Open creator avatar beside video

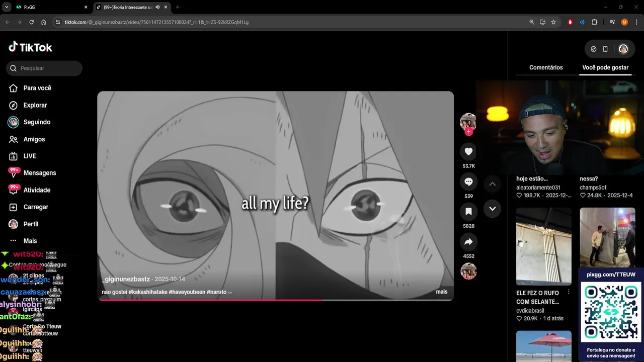(468, 122)
